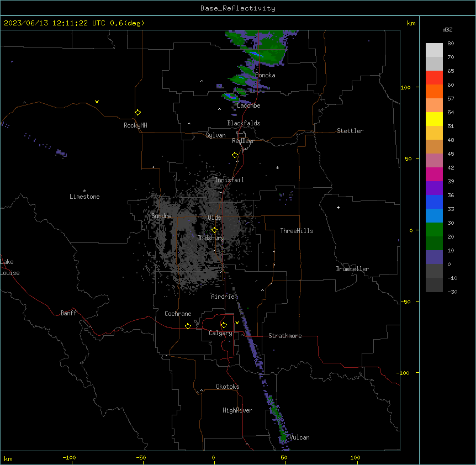Image resolution: width=476 pixels, height=465 pixels.
Task: Click the Didsbury label
Action: 211,238
